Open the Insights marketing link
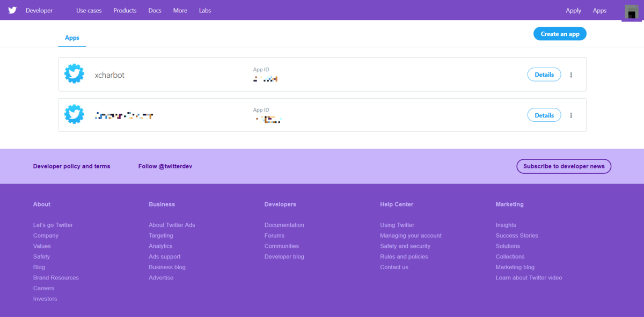Image resolution: width=644 pixels, height=317 pixels. click(506, 225)
